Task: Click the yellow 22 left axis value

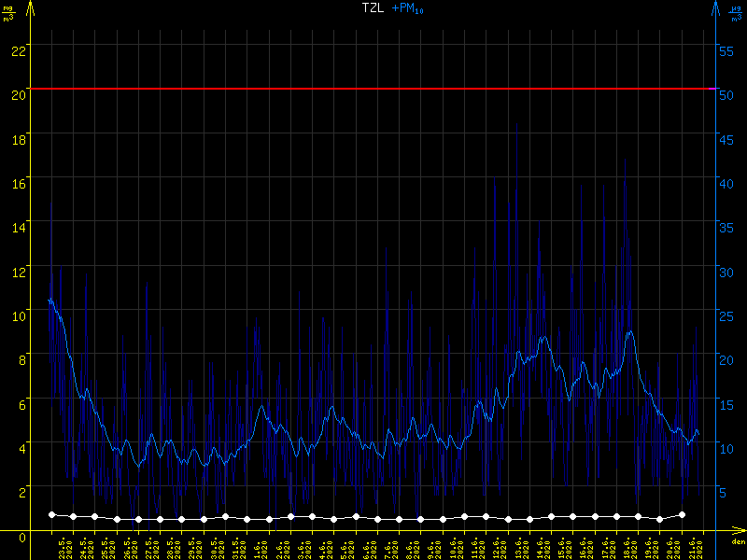Action: pyautogui.click(x=17, y=49)
